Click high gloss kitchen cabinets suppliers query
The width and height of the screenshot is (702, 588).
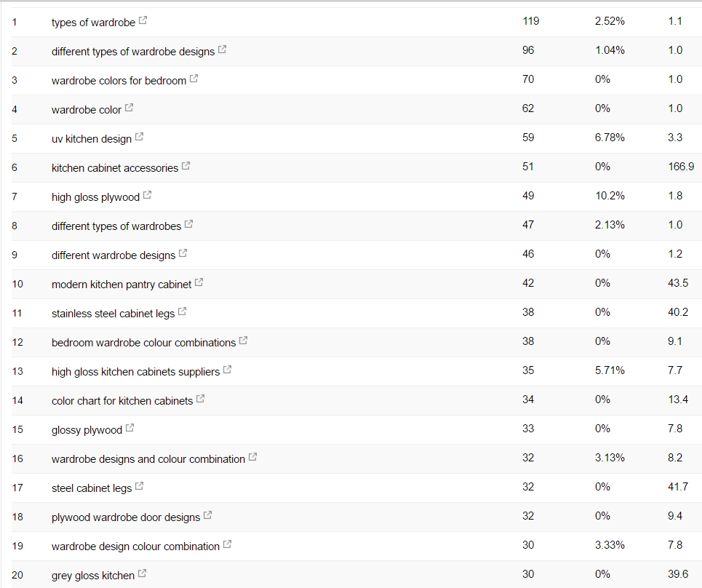point(135,372)
